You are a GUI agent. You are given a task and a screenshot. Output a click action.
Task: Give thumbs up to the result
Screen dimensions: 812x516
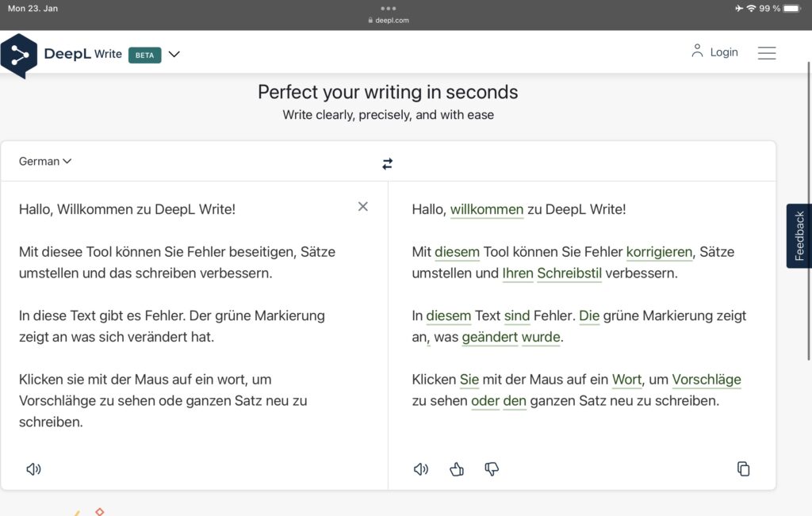[x=456, y=469]
